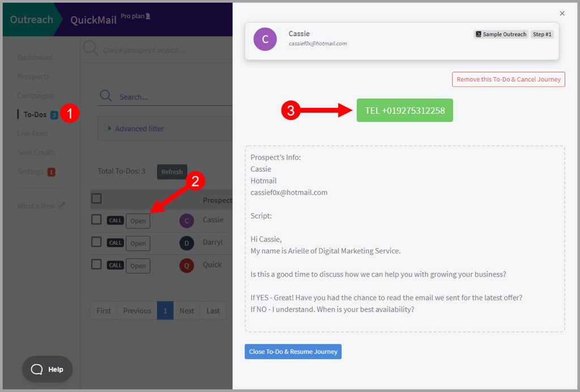Click the search magnifier icon

click(x=105, y=96)
